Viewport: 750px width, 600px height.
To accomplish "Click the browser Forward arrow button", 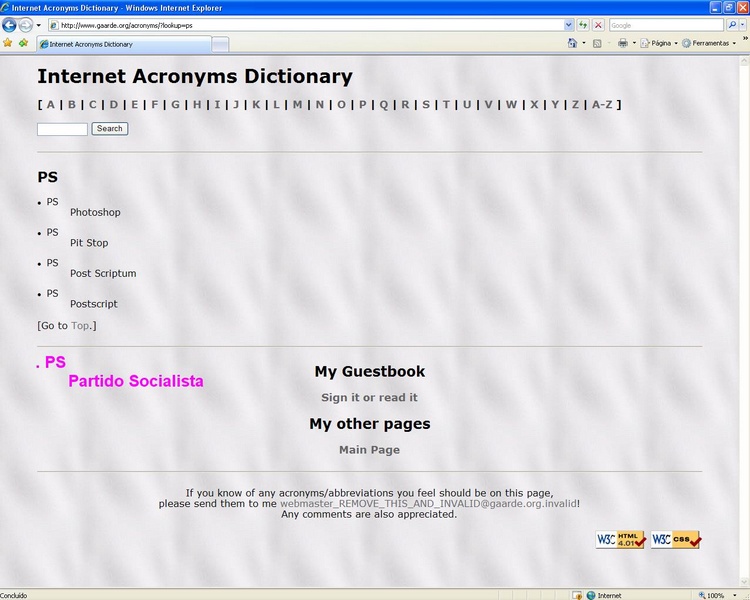I will click(x=25, y=25).
